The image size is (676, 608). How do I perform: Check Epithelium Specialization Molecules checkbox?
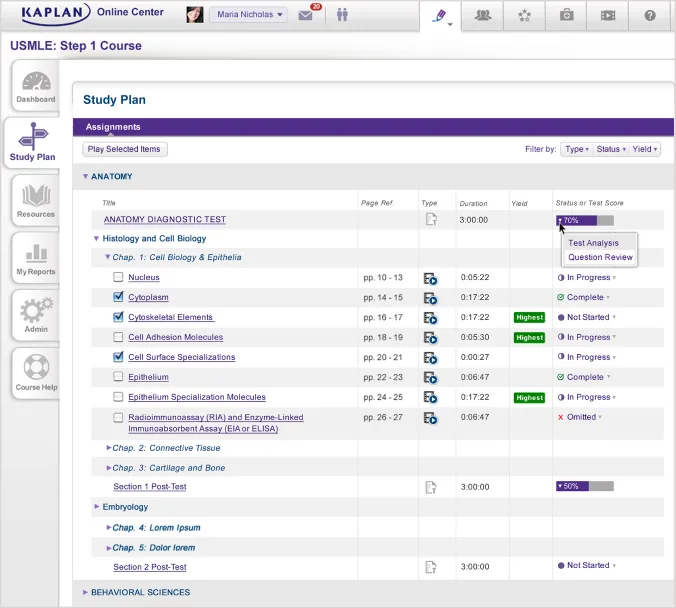click(x=118, y=397)
